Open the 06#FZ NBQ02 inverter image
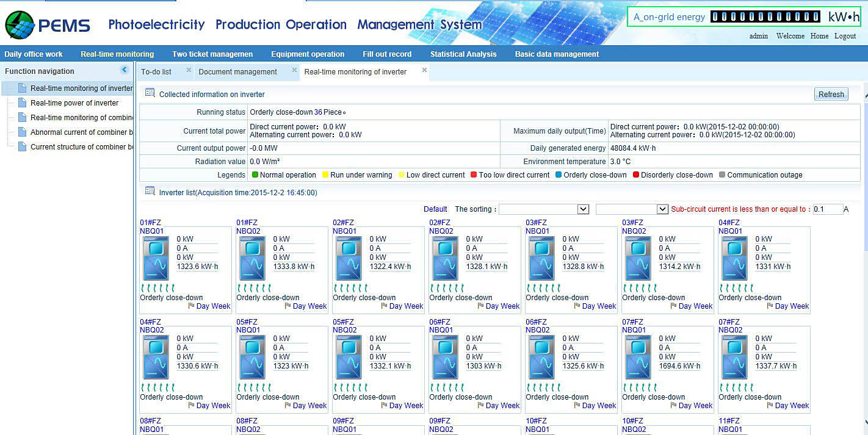The height and width of the screenshot is (435, 868). (x=541, y=358)
